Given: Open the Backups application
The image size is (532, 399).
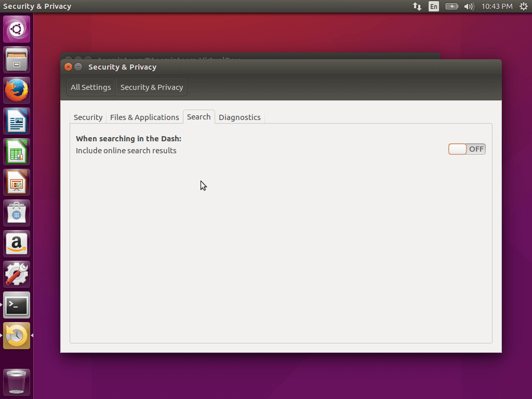Looking at the screenshot, I should (x=16, y=335).
